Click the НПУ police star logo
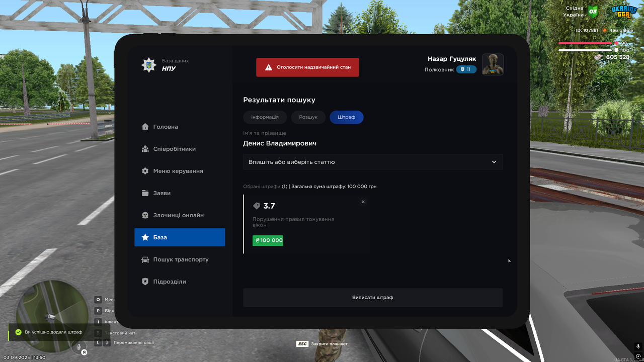 tap(148, 65)
